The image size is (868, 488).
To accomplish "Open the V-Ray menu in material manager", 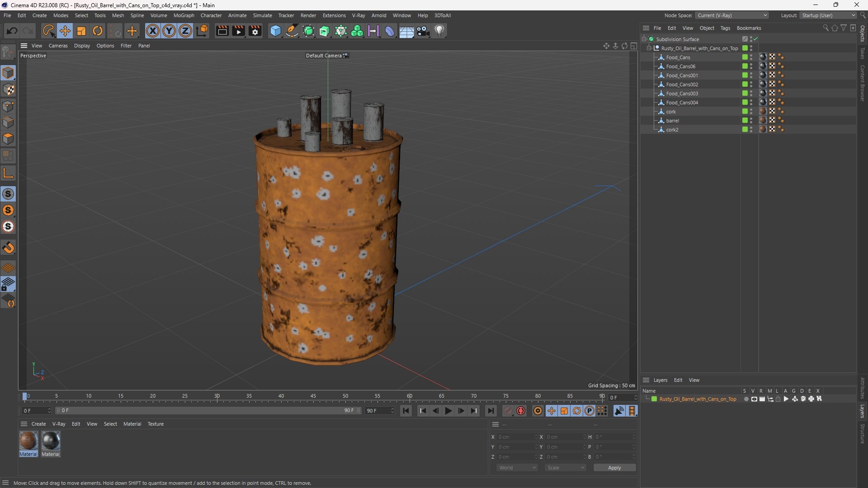I will pos(59,424).
